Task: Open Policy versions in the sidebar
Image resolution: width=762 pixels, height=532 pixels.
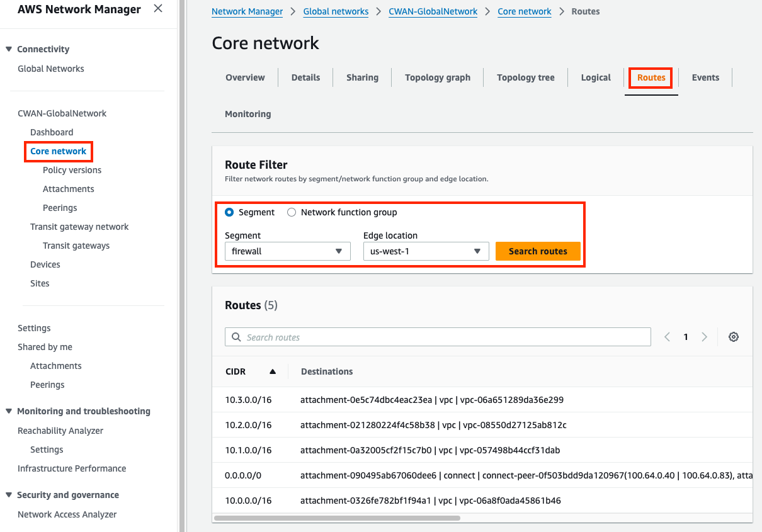Action: click(x=72, y=170)
